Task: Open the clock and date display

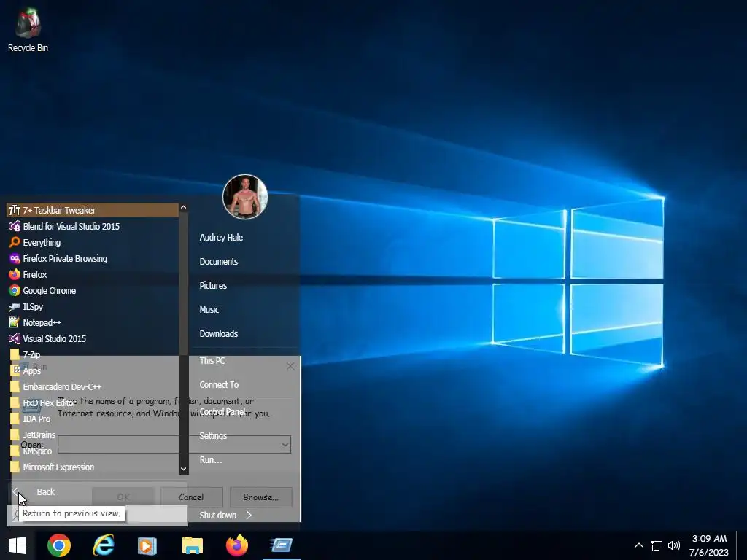Action: click(x=709, y=545)
